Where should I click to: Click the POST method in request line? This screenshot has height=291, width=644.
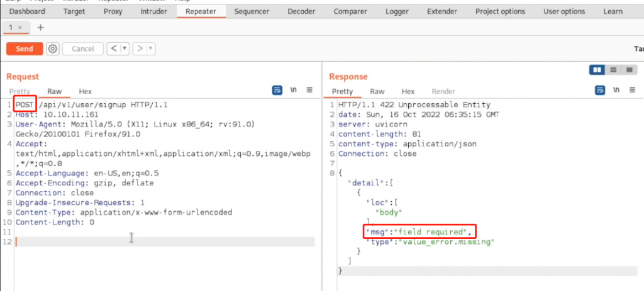click(x=25, y=105)
